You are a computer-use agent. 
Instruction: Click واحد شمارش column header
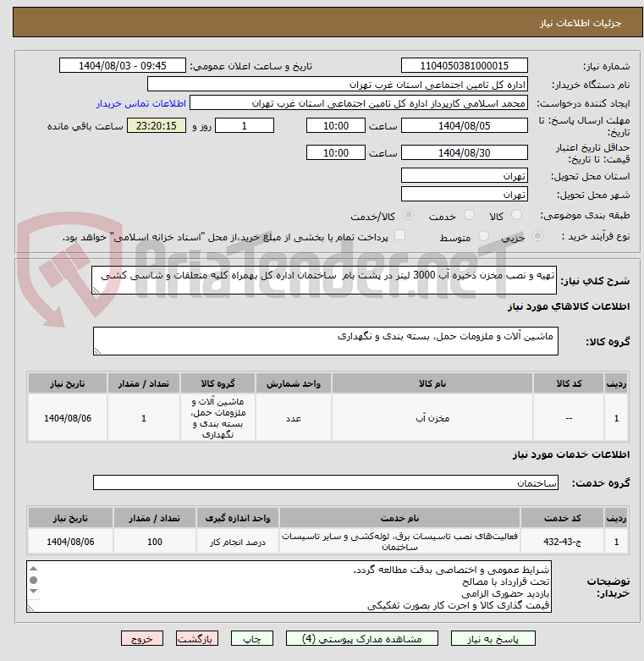pos(294,383)
